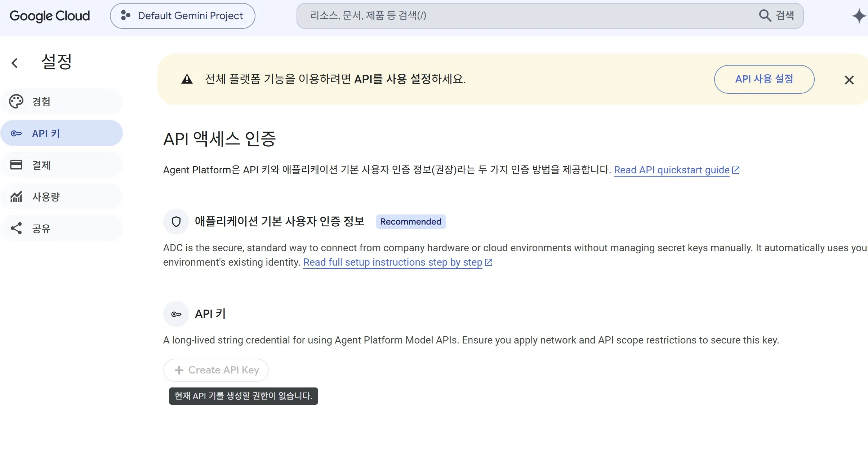
Task: Click the Recommended badge
Action: pyautogui.click(x=411, y=222)
